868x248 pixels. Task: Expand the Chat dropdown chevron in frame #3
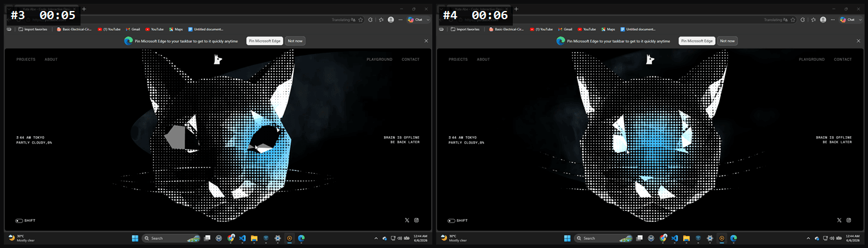pyautogui.click(x=428, y=20)
